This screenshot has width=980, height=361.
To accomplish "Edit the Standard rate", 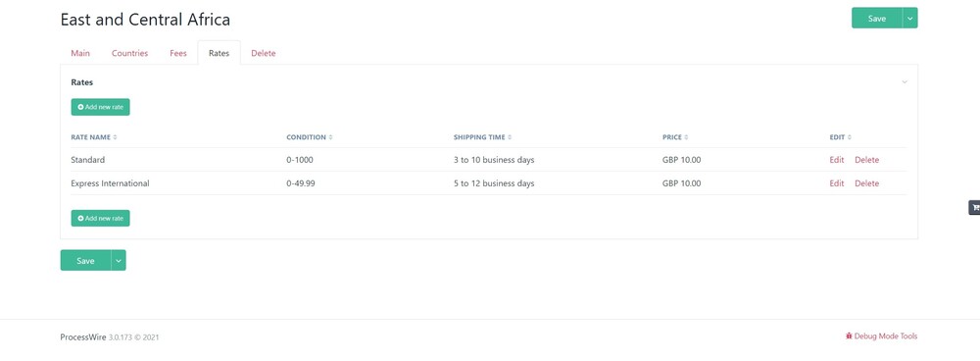I will coord(837,160).
